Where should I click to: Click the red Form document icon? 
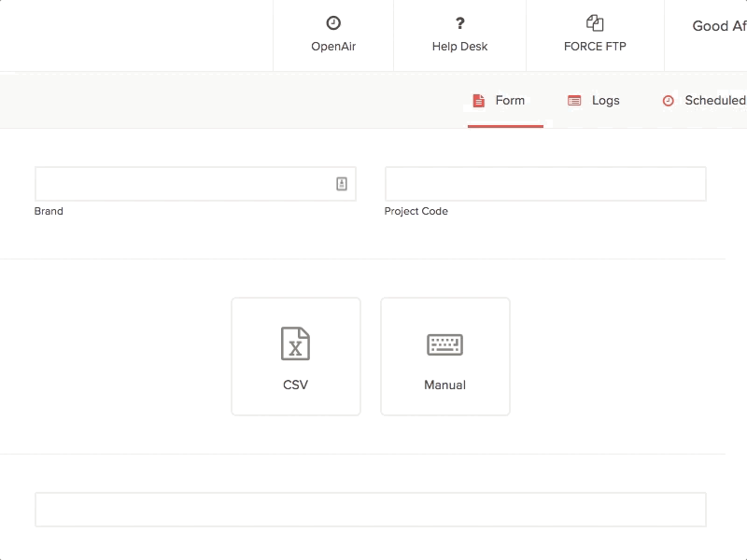click(479, 100)
